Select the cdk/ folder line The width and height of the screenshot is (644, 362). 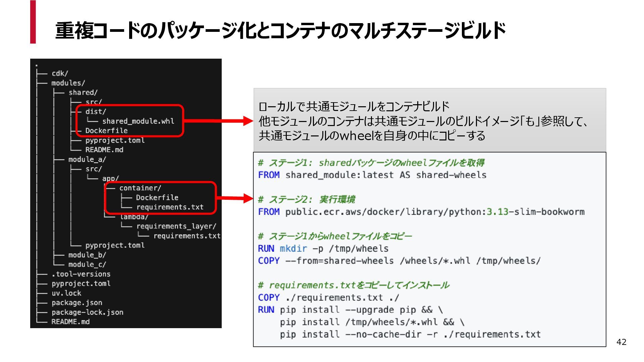point(60,73)
